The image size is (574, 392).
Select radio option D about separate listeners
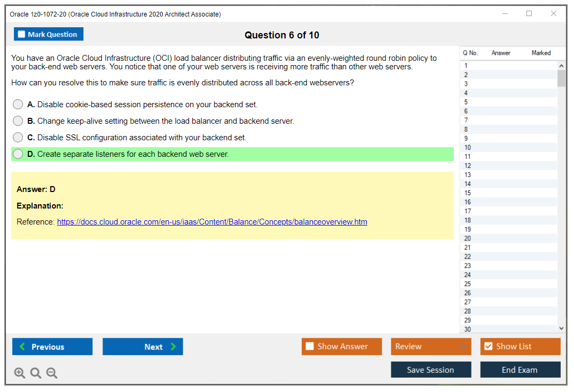tap(18, 154)
